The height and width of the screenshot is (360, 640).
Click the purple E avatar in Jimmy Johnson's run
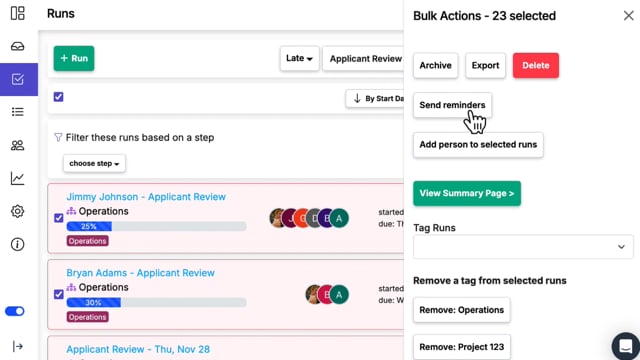(326, 218)
